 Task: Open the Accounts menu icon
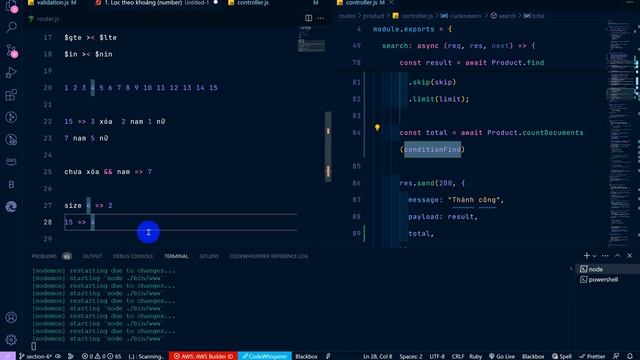(11, 317)
